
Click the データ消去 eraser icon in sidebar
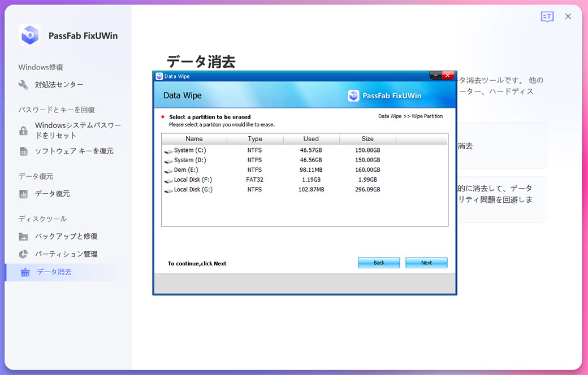click(x=25, y=272)
